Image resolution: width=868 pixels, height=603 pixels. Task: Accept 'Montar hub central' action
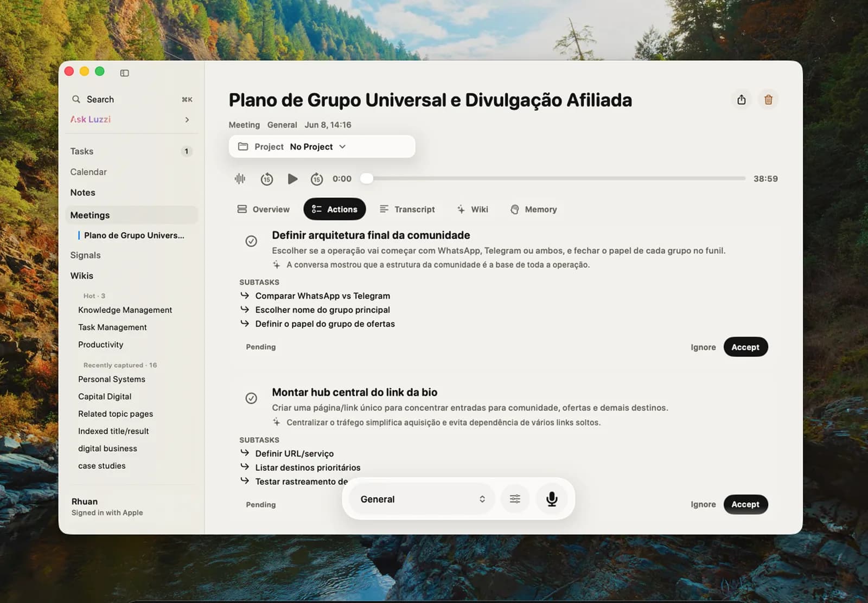745,504
